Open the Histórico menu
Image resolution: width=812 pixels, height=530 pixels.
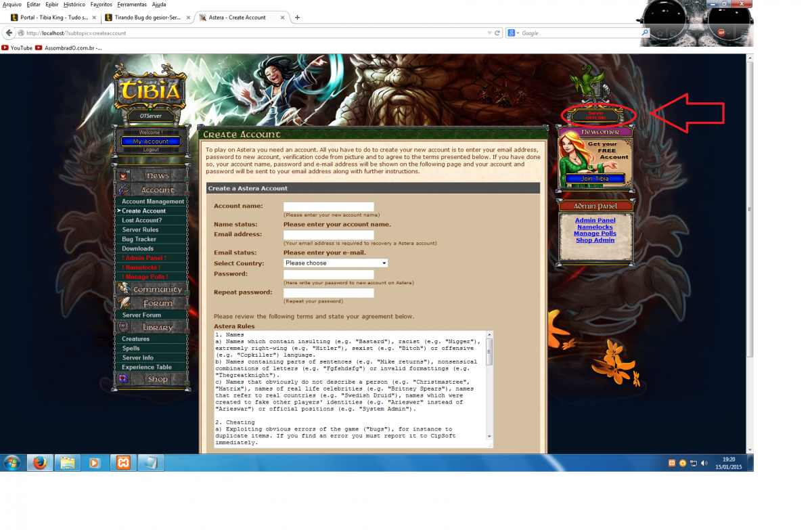[x=74, y=4]
